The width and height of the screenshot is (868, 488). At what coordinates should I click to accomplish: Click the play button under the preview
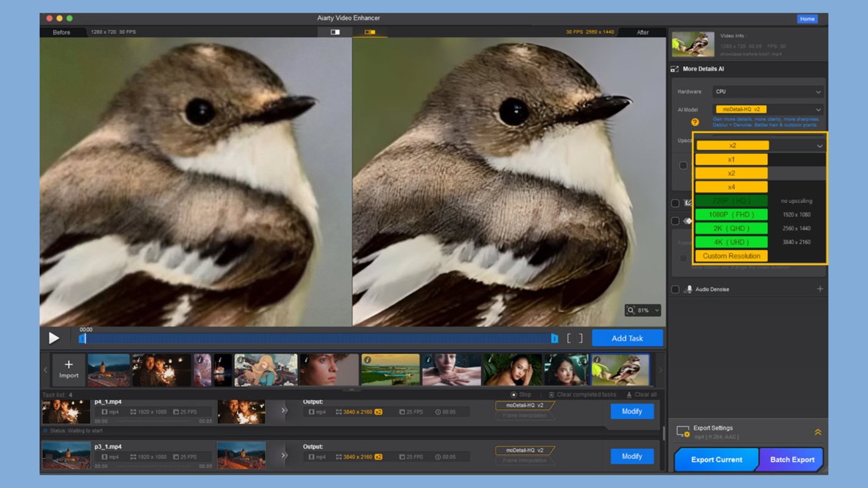(54, 338)
